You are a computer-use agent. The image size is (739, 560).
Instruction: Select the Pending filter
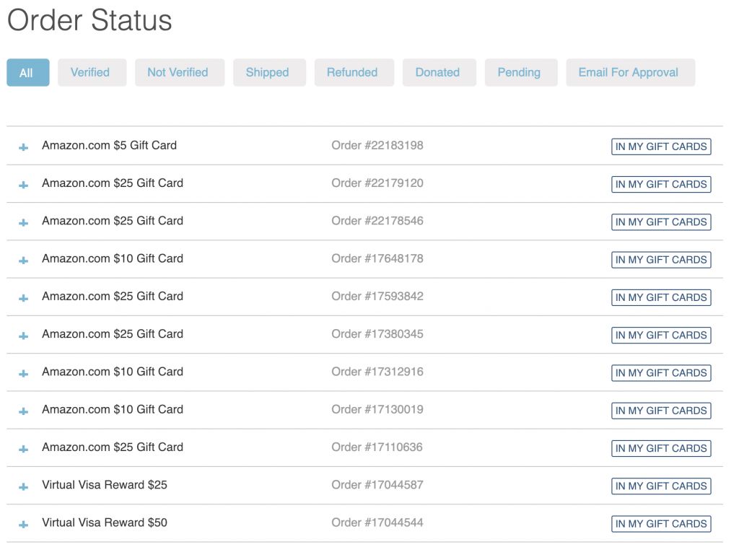pos(521,72)
